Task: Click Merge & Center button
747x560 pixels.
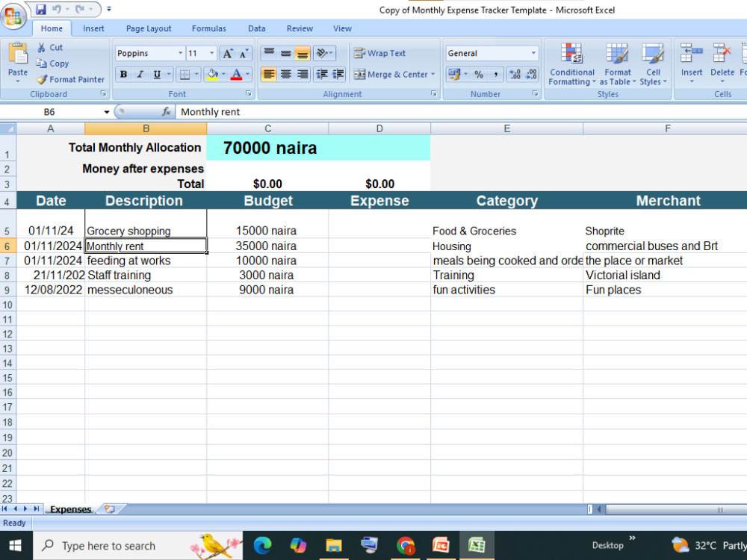Action: coord(391,74)
